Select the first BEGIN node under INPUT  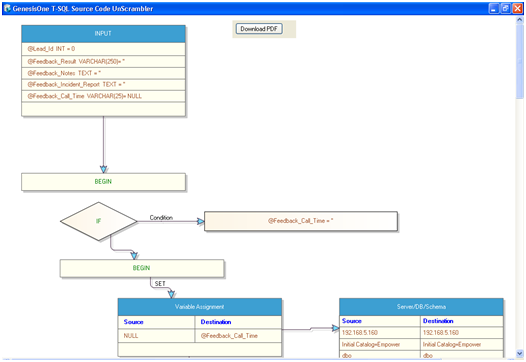click(x=103, y=182)
